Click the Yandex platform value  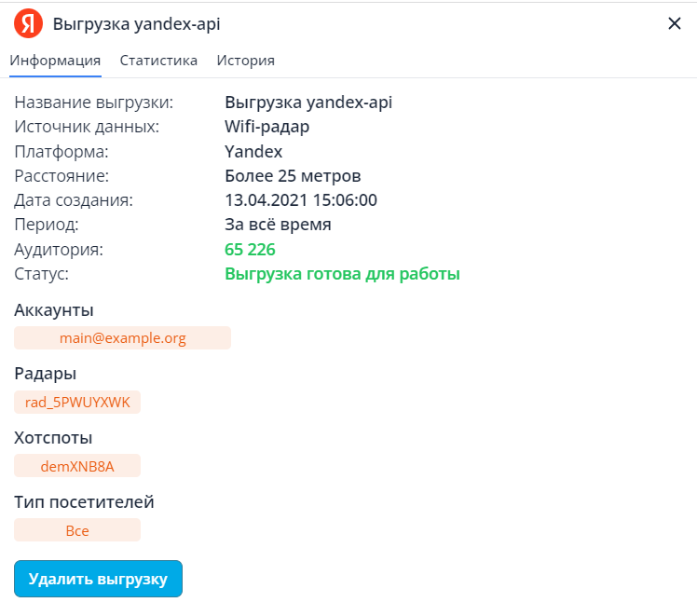253,151
